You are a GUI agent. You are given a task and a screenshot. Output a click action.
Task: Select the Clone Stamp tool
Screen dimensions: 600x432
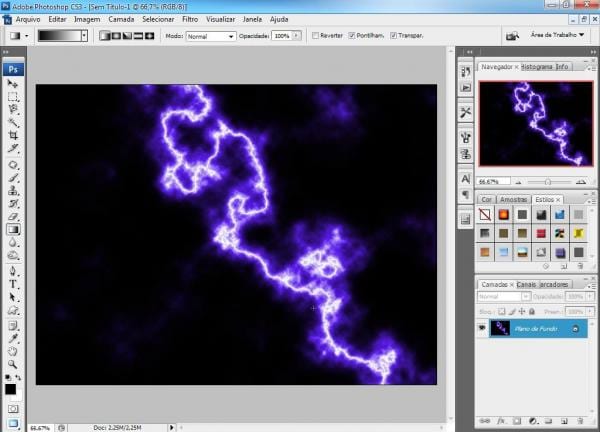pyautogui.click(x=13, y=191)
